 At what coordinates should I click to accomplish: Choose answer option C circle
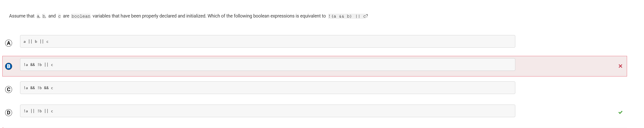point(8,89)
